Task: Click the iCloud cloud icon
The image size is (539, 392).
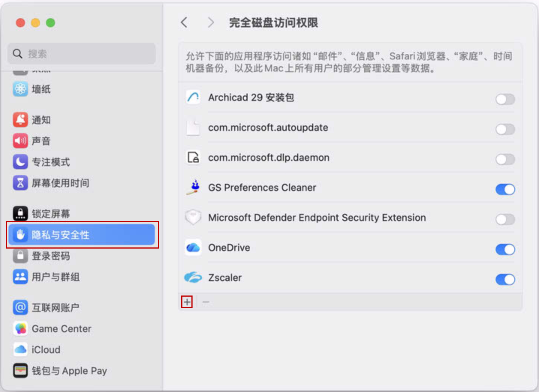Action: point(20,350)
